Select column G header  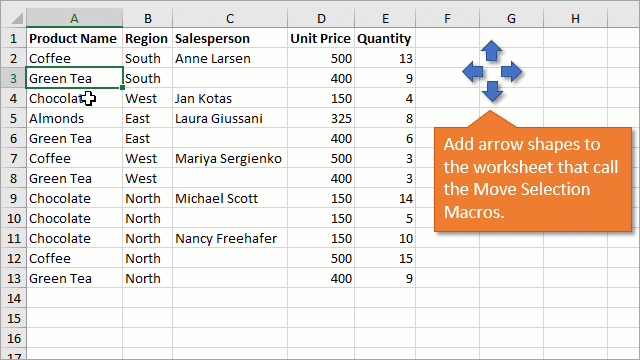coord(511,18)
